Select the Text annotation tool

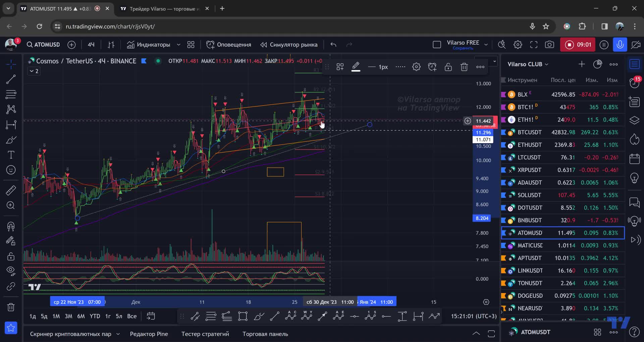(x=11, y=155)
